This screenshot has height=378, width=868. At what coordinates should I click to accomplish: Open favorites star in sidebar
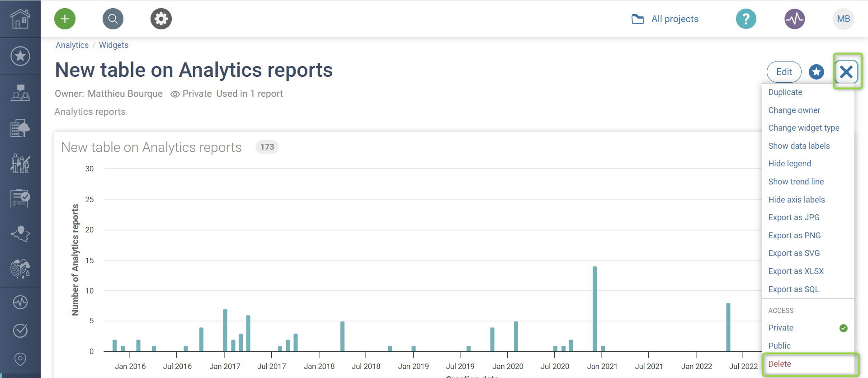(20, 56)
